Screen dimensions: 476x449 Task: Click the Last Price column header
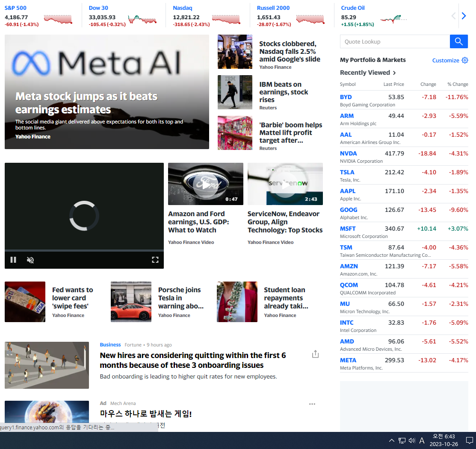pos(394,84)
